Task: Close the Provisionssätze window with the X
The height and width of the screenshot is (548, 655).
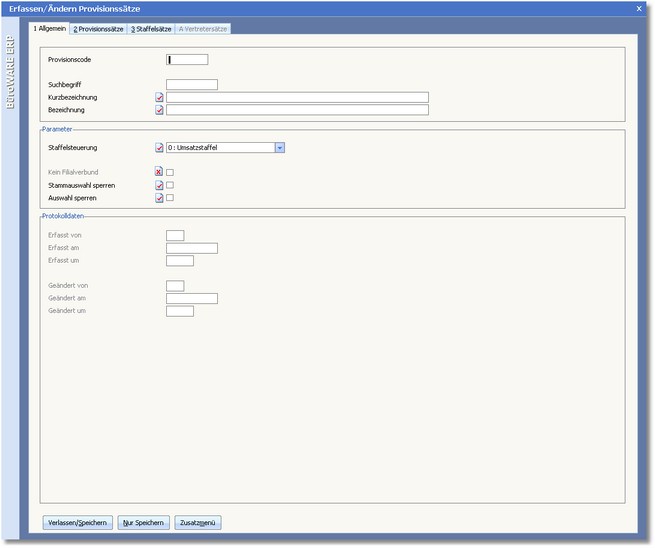Action: coord(639,8)
